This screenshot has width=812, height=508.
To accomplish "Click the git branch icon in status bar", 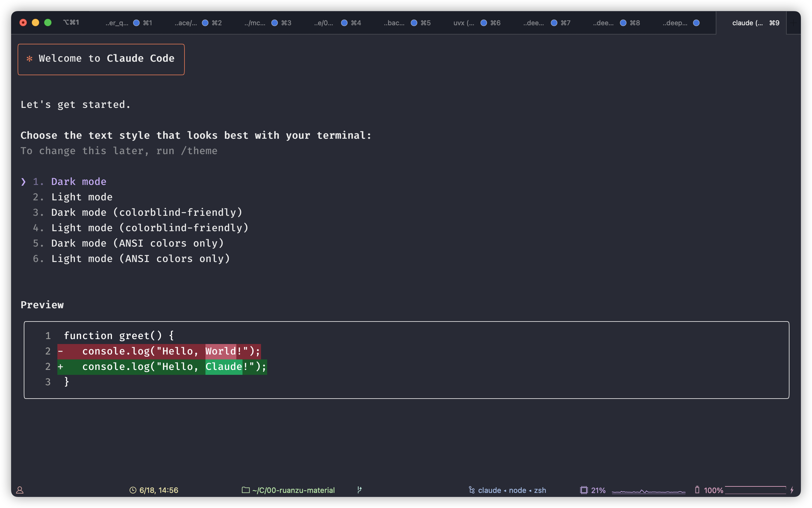I will [359, 490].
